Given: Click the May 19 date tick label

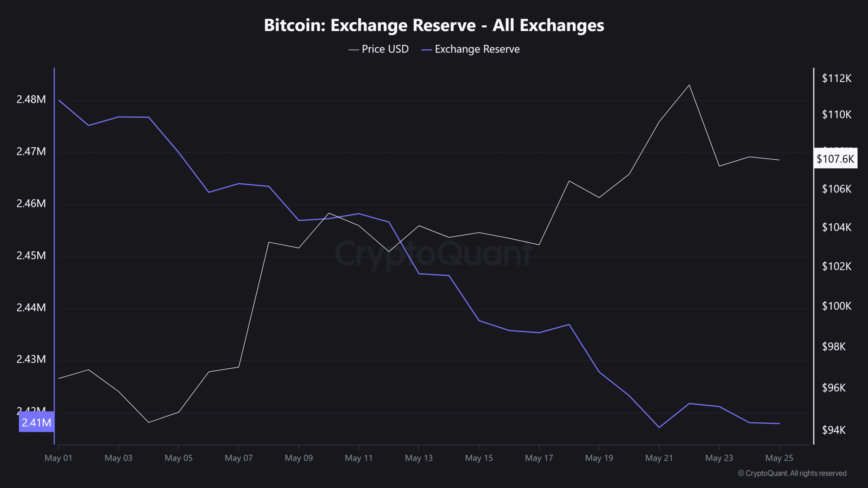Looking at the screenshot, I should 599,458.
